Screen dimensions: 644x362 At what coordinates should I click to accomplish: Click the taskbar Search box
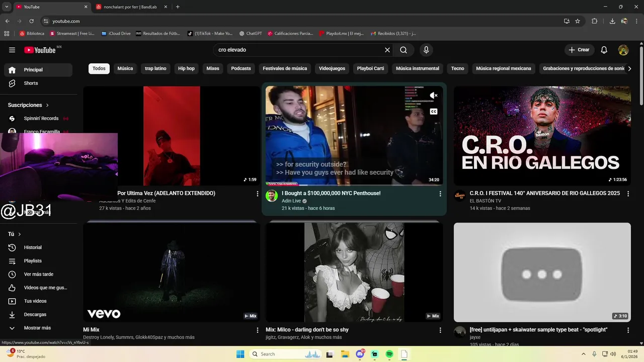click(286, 354)
